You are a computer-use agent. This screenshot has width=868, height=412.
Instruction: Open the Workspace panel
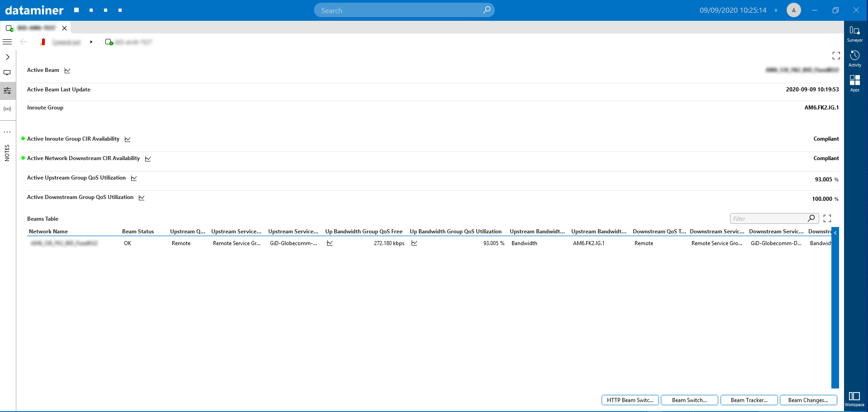[x=854, y=399]
